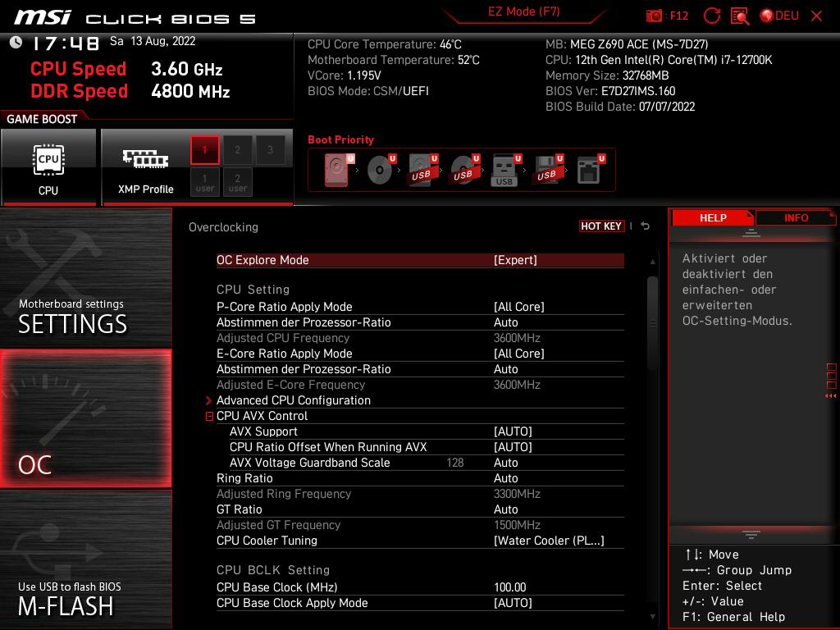Collapse the CPU AVX Control group
The height and width of the screenshot is (630, 840).
[209, 416]
